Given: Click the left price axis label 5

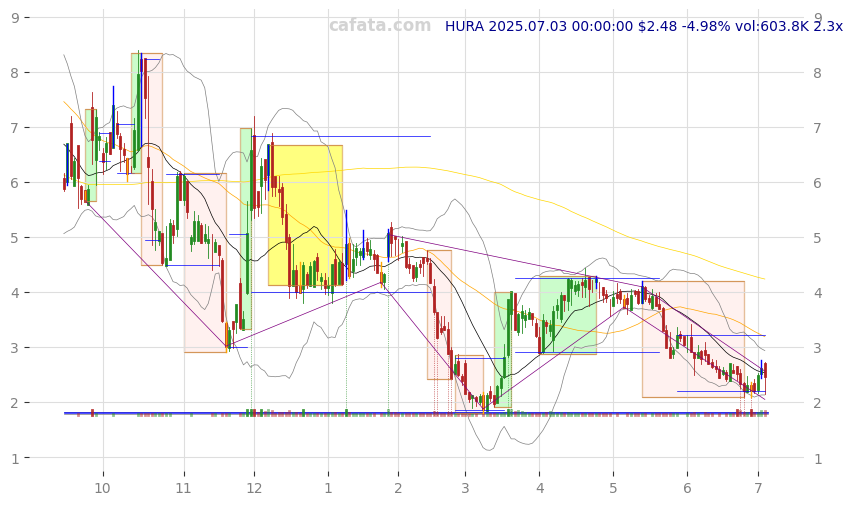Looking at the screenshot, I should coord(15,238).
